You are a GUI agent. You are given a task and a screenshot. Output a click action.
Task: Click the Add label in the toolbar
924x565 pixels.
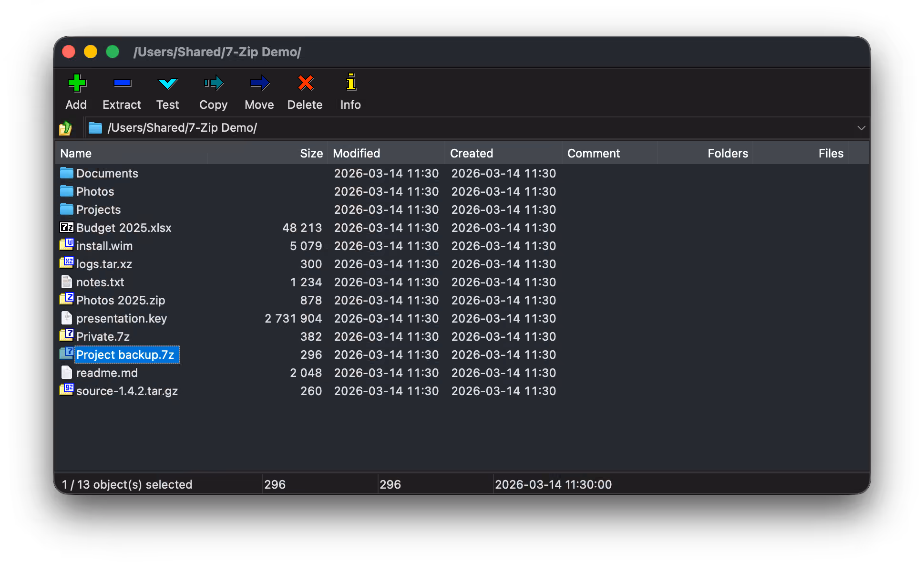pyautogui.click(x=76, y=105)
